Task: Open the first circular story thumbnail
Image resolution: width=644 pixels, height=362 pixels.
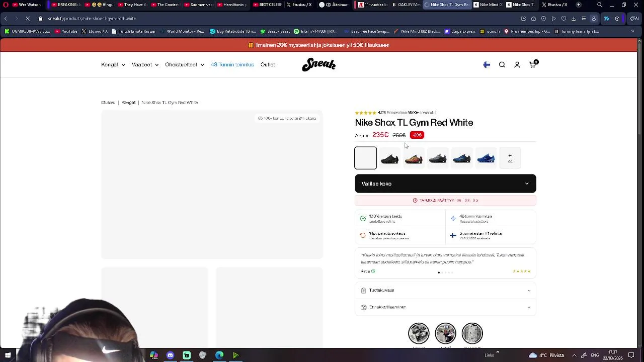Action: click(419, 333)
